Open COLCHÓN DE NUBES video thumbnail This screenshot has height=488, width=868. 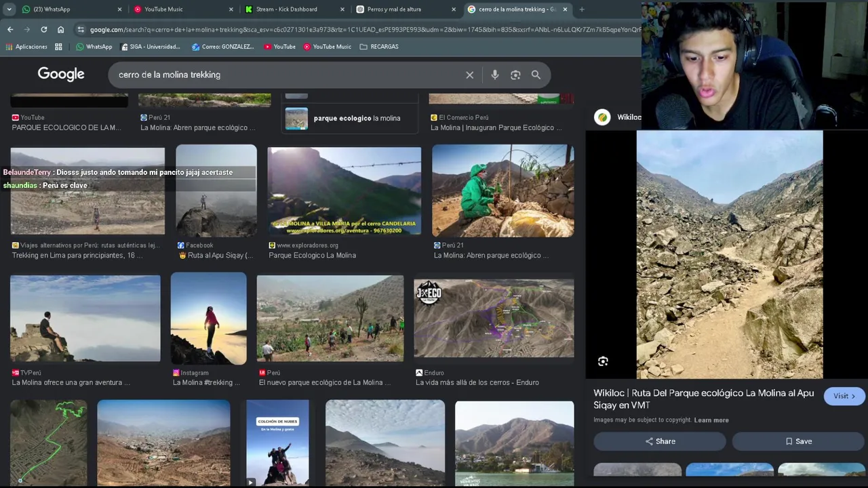tap(277, 443)
